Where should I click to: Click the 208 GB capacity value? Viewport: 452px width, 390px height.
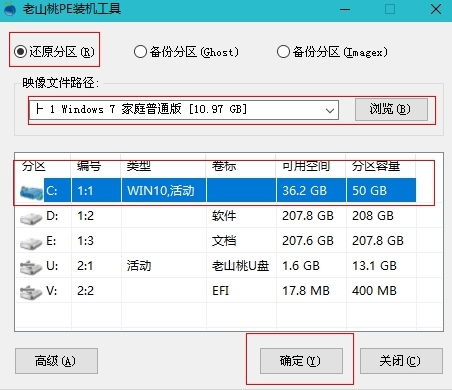pos(373,216)
